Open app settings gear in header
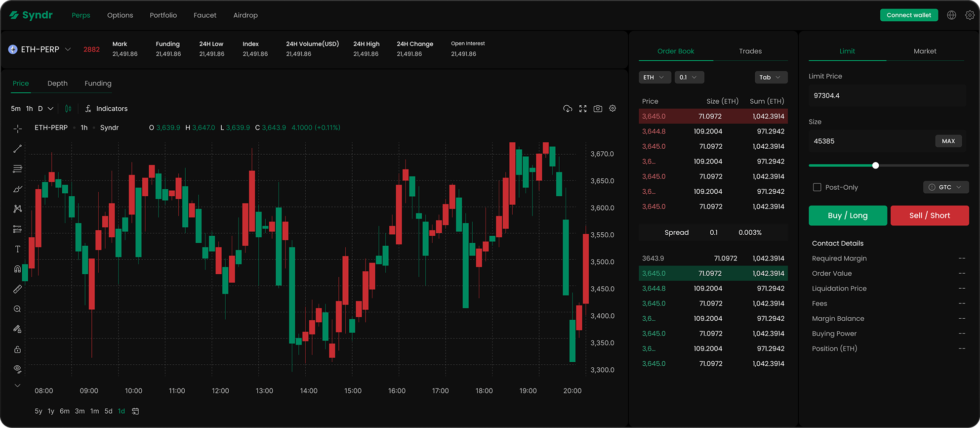 970,15
